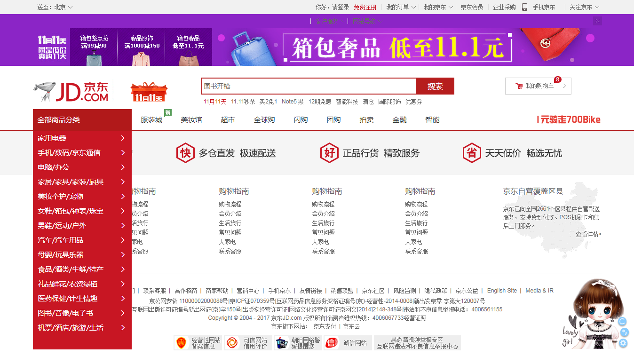This screenshot has width=634, height=364.
Task: Click 查看详情 link
Action: pyautogui.click(x=589, y=234)
